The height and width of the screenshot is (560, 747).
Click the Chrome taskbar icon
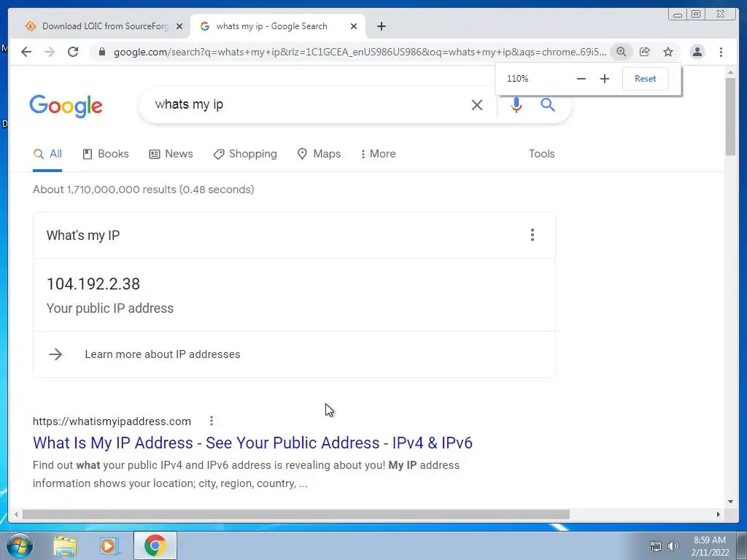[x=155, y=545]
